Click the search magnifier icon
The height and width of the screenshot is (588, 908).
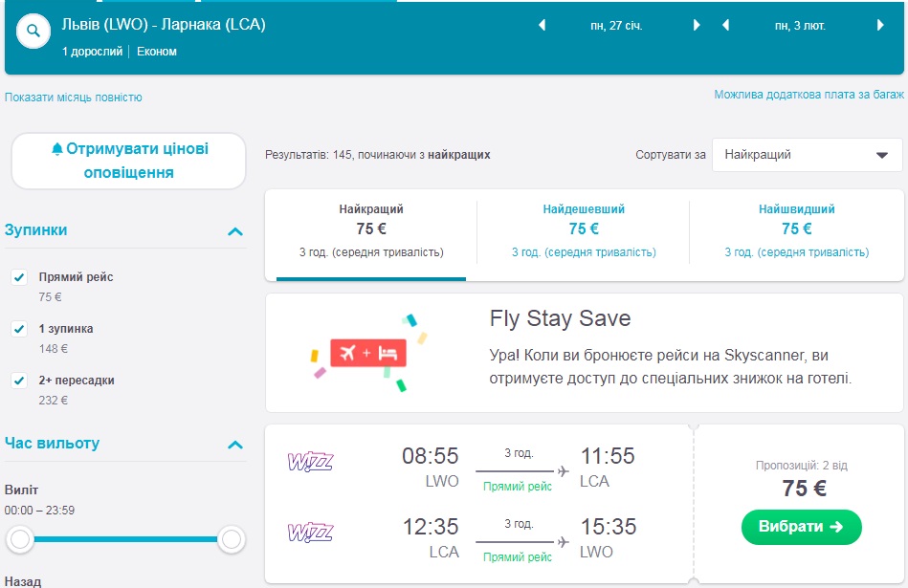click(33, 32)
